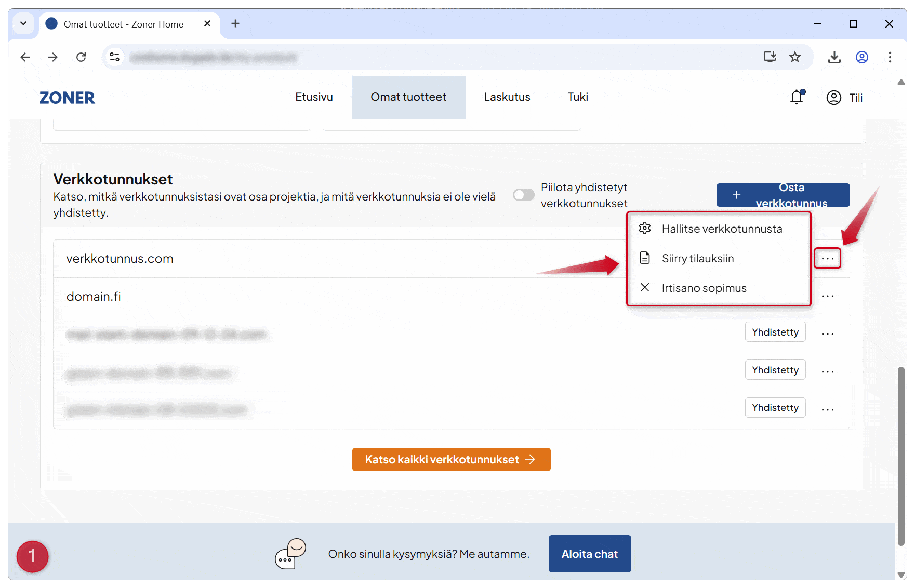
Task: Select Siirry tilauksiin menu option
Action: pos(697,259)
